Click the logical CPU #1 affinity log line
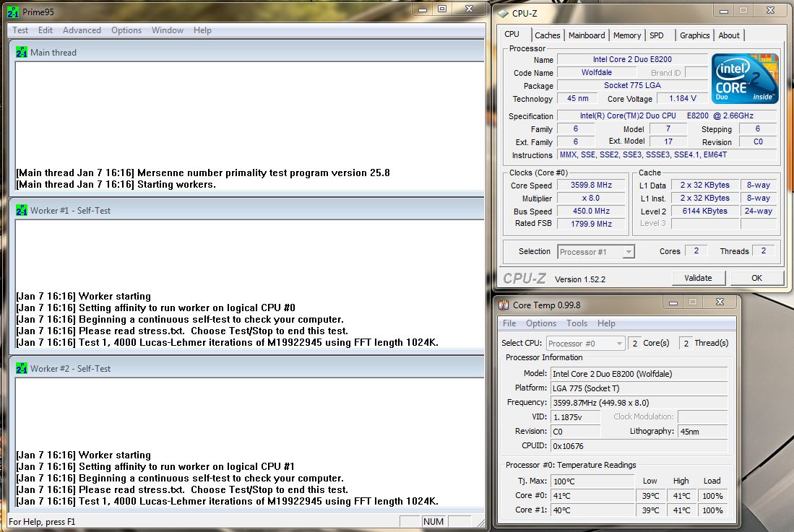794x532 pixels. (x=155, y=467)
